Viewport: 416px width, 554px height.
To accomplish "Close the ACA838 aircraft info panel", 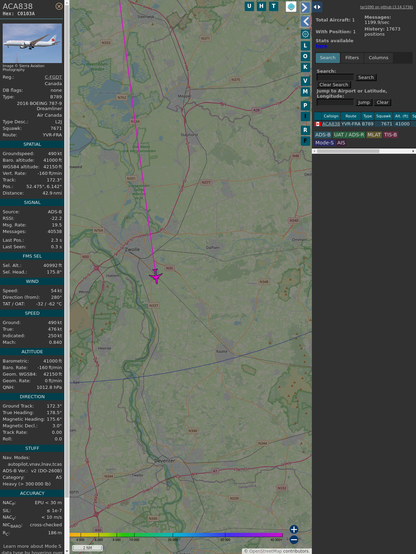I will click(59, 6).
